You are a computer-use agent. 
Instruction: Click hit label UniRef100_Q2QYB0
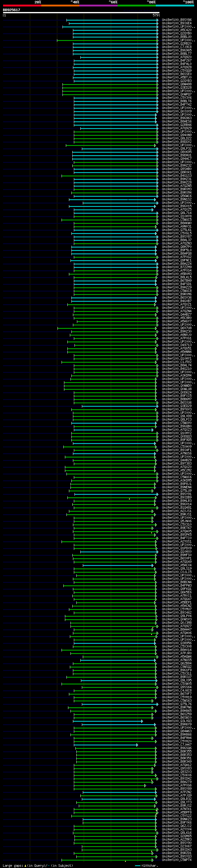(x=176, y=33)
